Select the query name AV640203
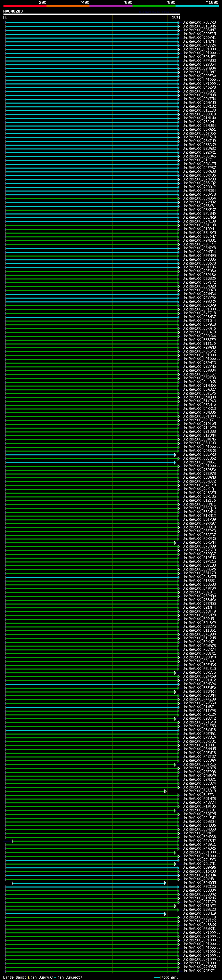This screenshot has height=980, width=222. 13,11
